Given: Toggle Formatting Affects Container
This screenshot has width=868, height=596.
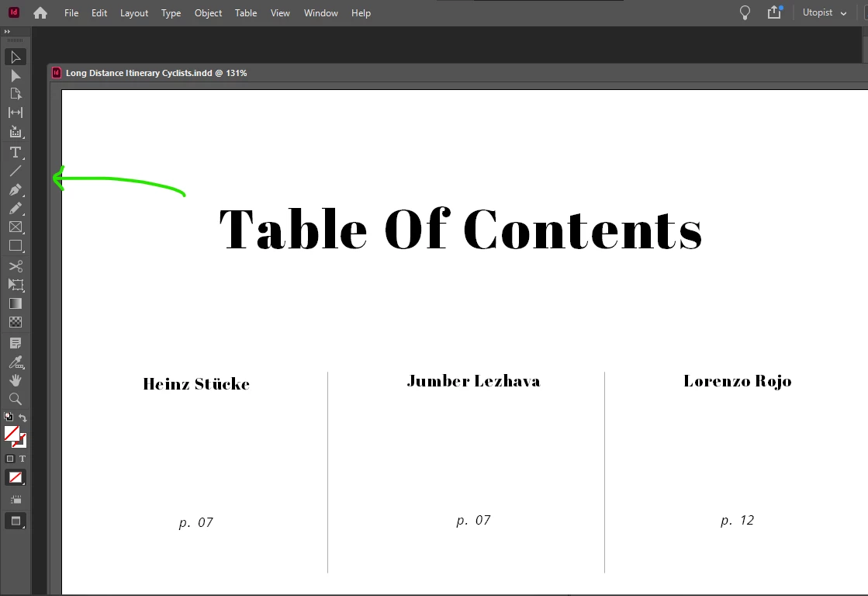Looking at the screenshot, I should (x=9, y=459).
